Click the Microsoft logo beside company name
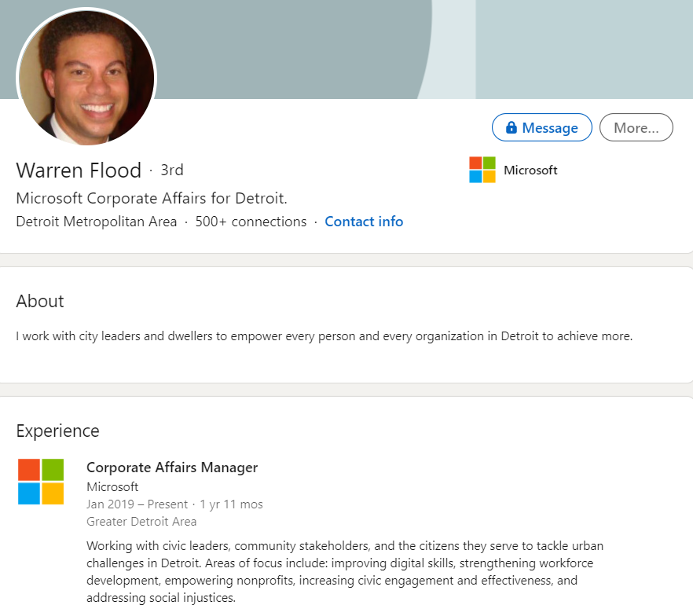This screenshot has height=616, width=693. click(482, 170)
